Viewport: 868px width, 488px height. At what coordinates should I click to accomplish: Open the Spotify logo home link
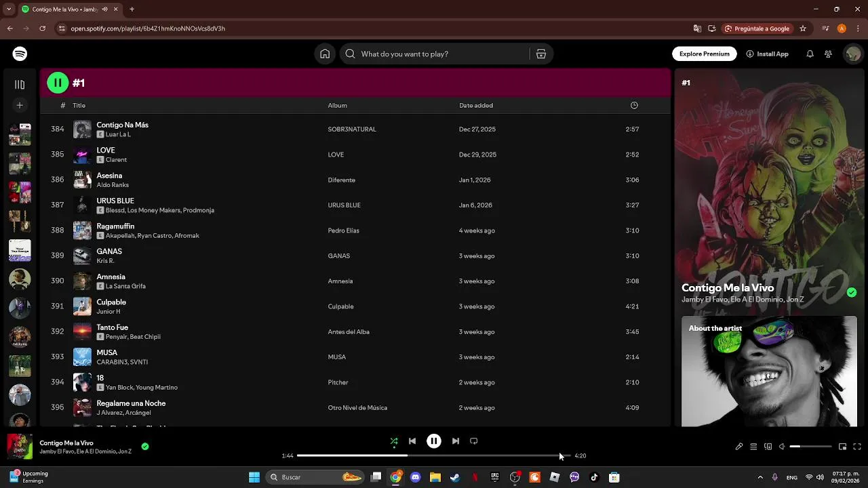20,54
